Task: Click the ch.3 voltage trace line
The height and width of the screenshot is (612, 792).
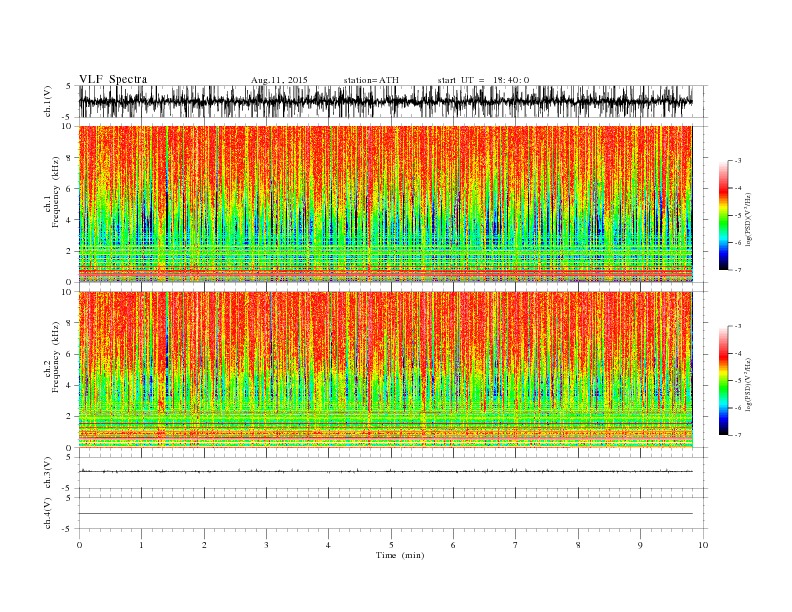Action: [385, 471]
